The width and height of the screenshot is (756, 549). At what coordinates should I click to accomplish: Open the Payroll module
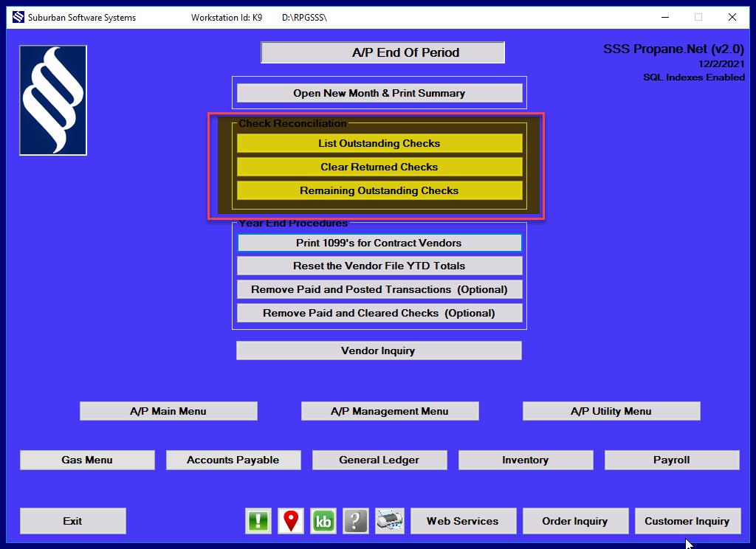672,460
